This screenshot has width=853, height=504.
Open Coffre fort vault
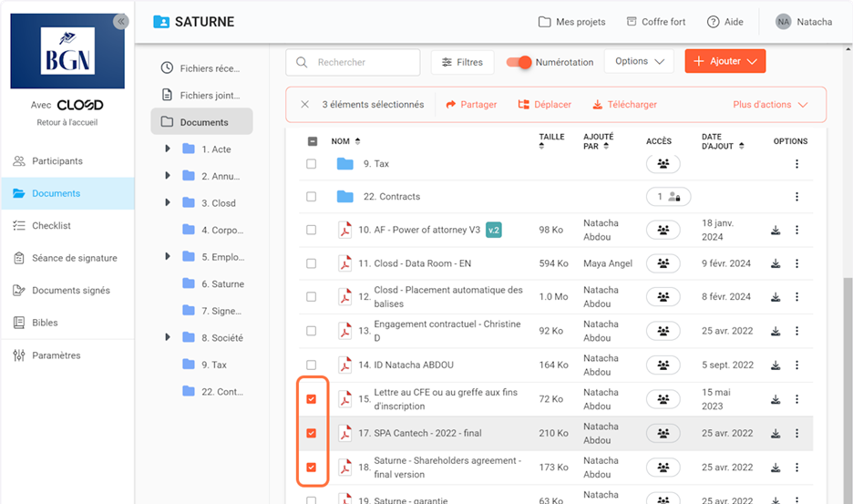click(655, 22)
